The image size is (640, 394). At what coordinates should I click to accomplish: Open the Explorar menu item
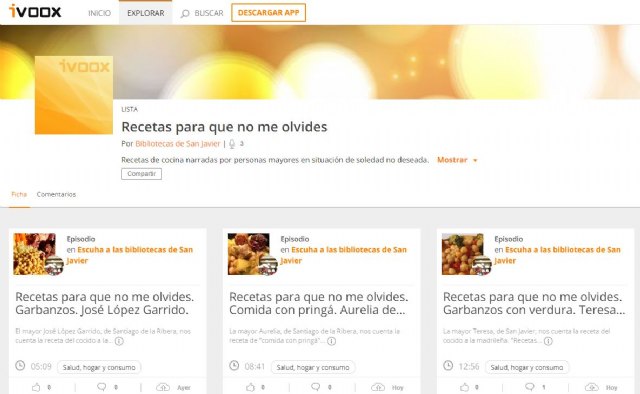tap(146, 13)
